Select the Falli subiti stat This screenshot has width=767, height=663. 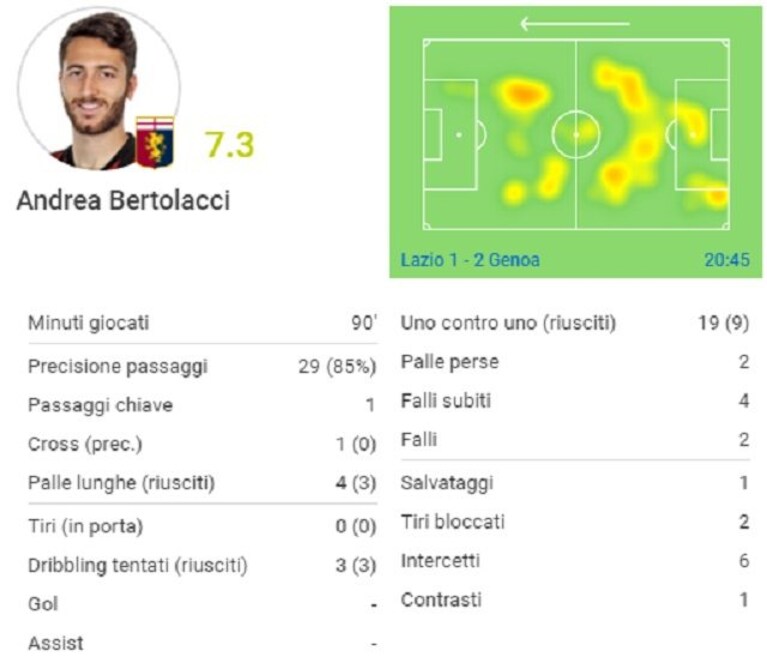[575, 401]
